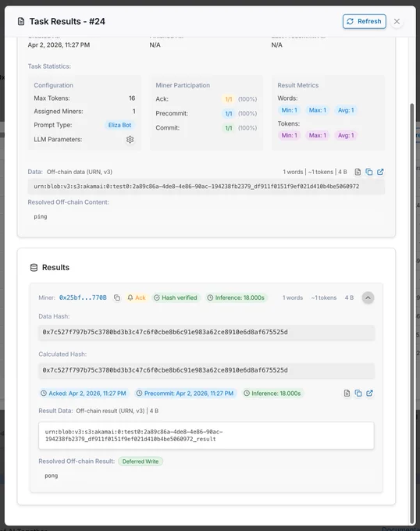The height and width of the screenshot is (531, 420).
Task: Click the Eliza Bot prompt type badge
Action: tap(119, 125)
